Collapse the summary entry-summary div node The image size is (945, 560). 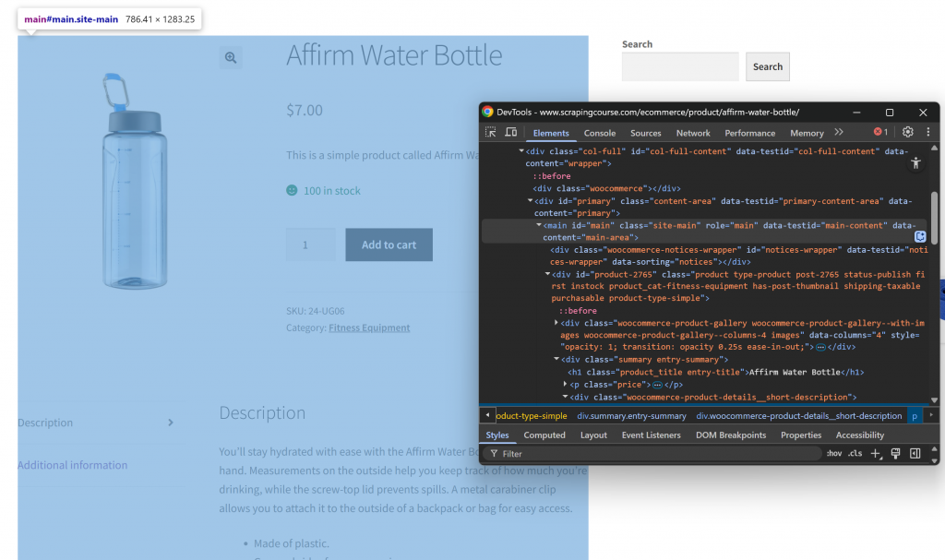pyautogui.click(x=556, y=359)
